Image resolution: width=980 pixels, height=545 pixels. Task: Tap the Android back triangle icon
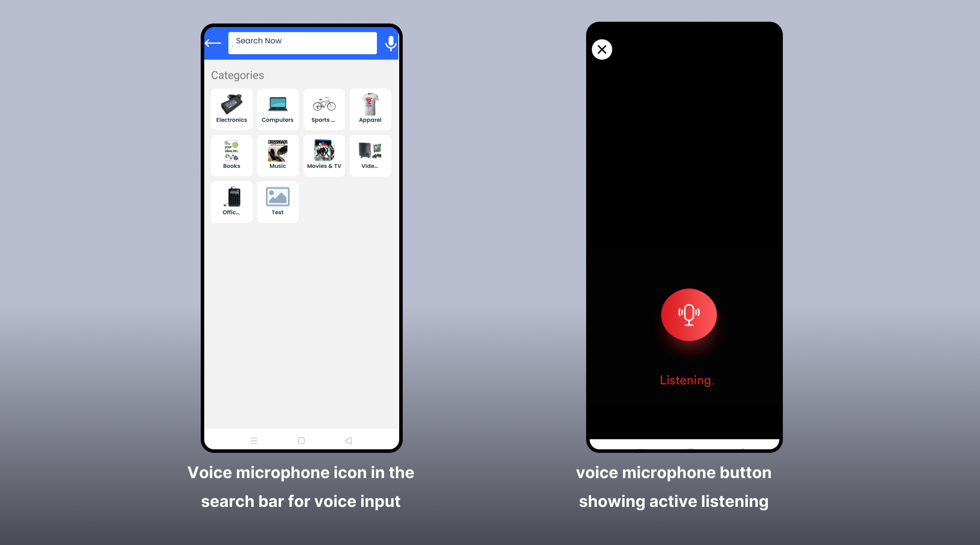(x=348, y=440)
